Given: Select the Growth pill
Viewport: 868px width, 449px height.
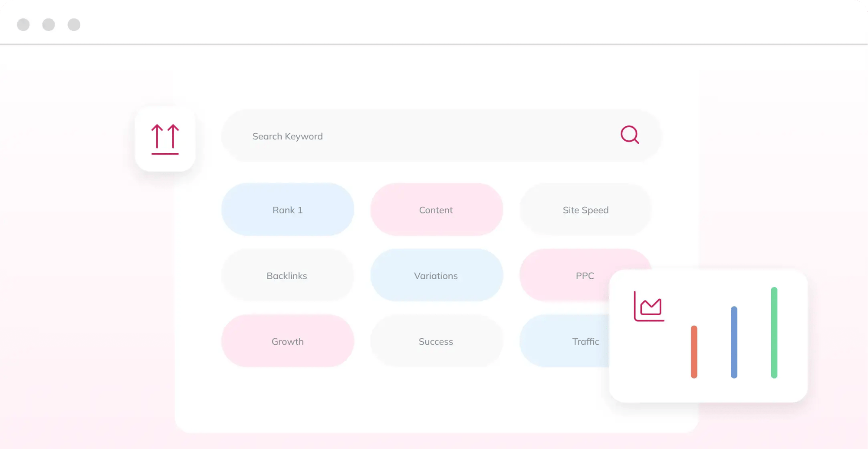Looking at the screenshot, I should (287, 341).
